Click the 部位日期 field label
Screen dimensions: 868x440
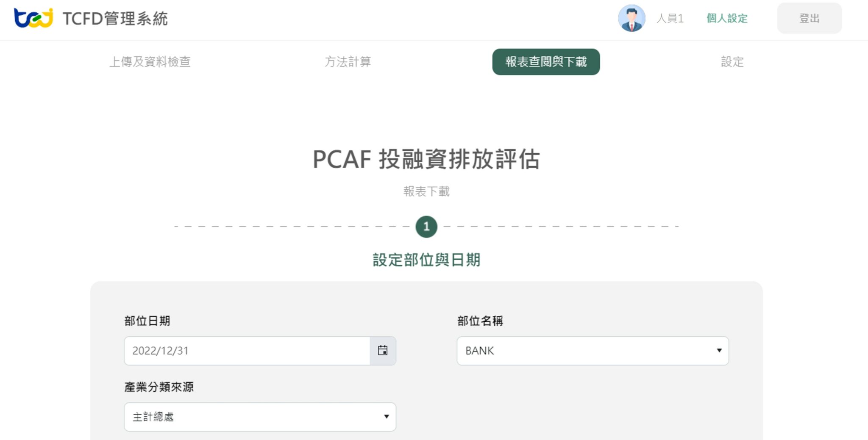[x=147, y=321]
